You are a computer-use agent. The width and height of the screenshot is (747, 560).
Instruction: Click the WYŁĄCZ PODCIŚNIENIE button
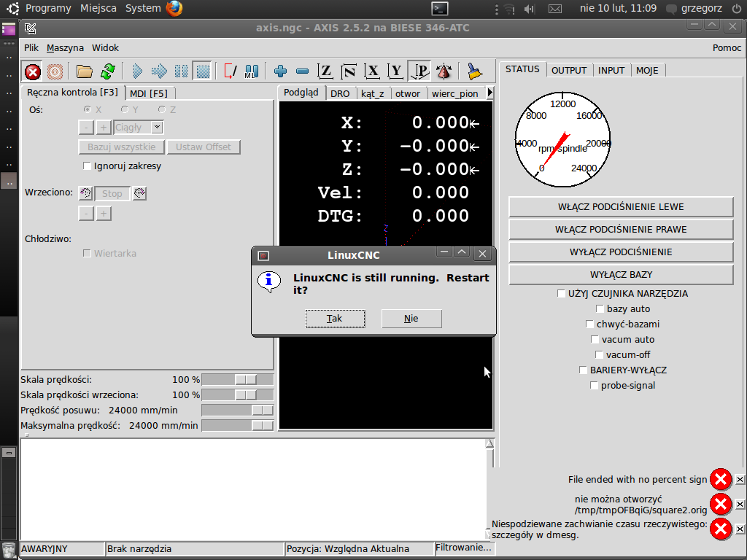[x=621, y=252]
